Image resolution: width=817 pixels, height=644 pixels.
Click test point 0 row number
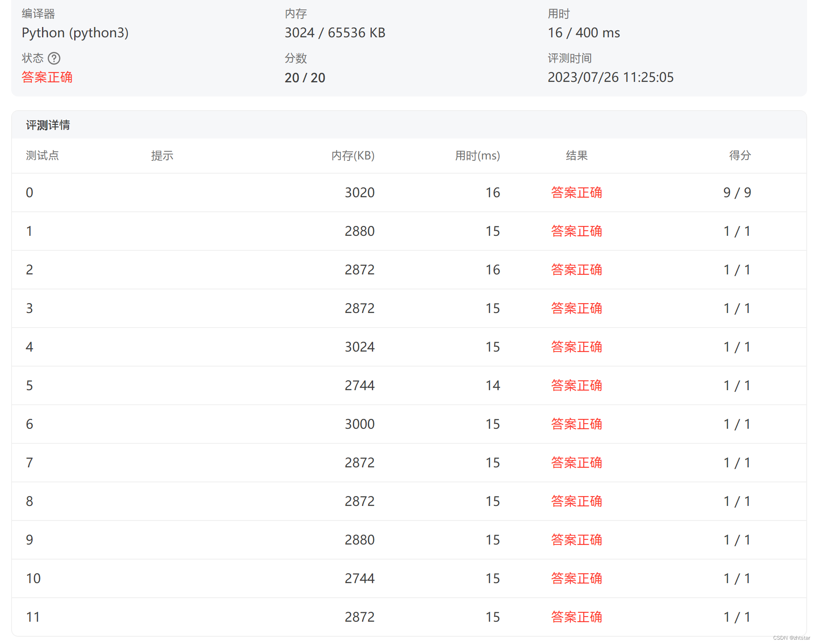pos(30,193)
